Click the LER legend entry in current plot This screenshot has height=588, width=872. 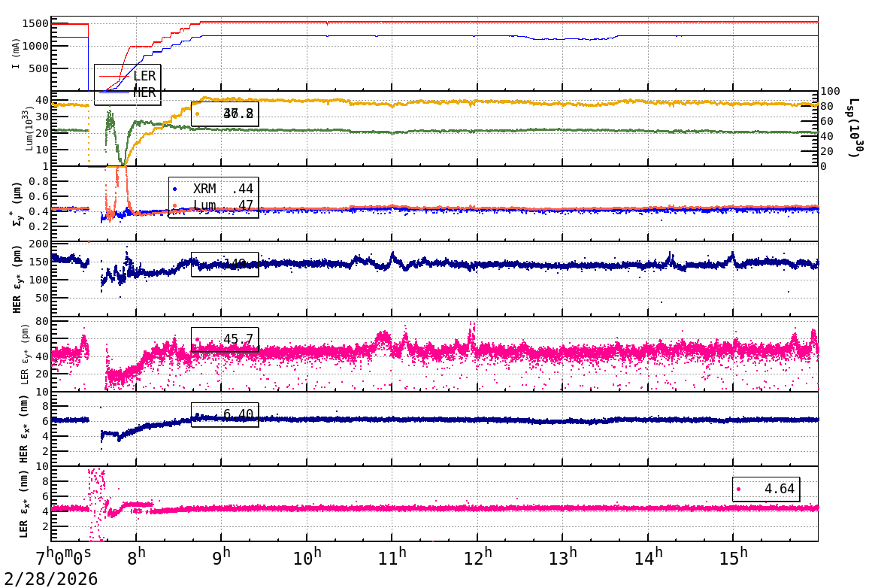[x=128, y=76]
